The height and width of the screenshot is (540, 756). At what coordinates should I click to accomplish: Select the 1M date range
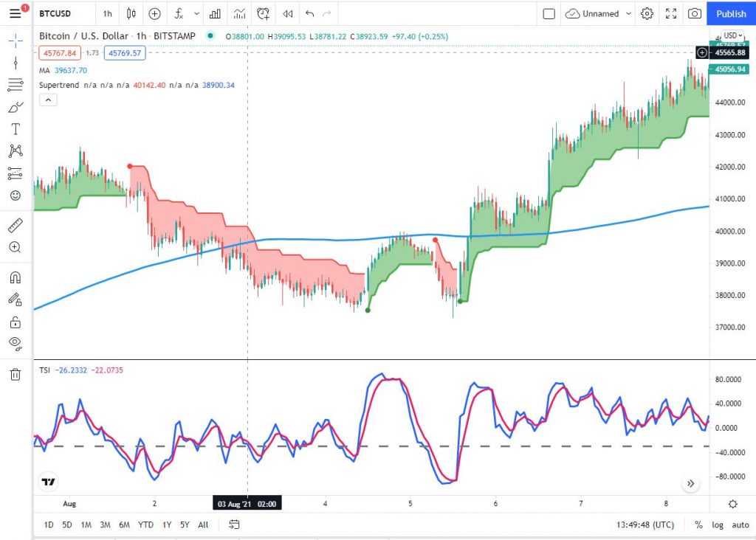tap(86, 525)
